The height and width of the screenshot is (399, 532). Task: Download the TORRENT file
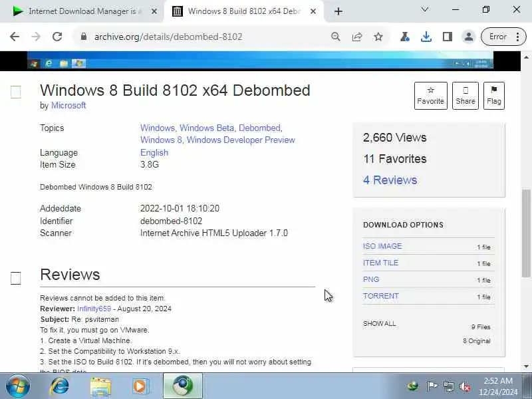click(x=380, y=296)
